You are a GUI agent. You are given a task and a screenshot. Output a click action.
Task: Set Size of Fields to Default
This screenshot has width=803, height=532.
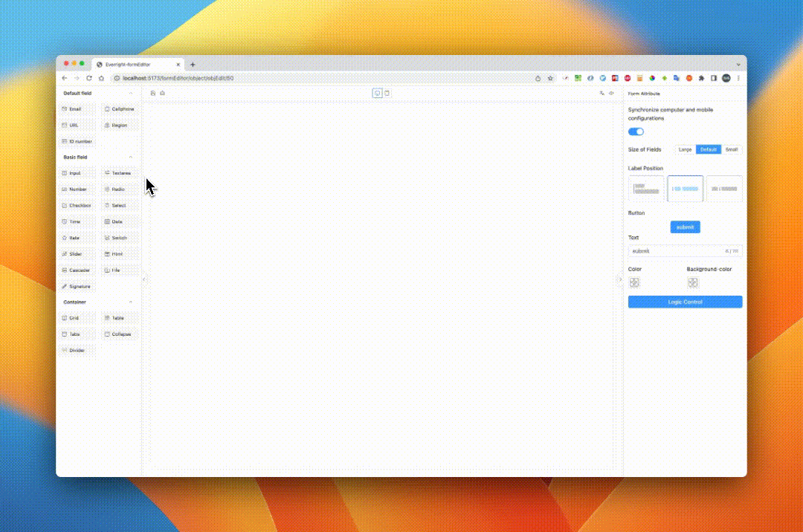pyautogui.click(x=709, y=149)
